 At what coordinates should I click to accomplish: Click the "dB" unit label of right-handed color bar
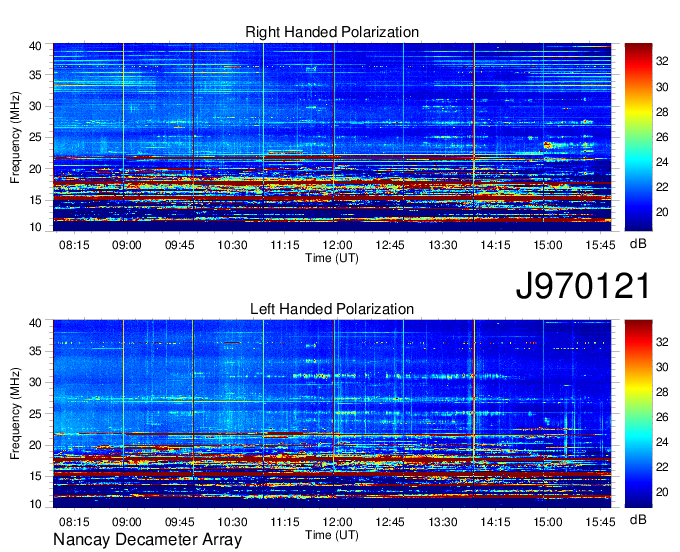pos(638,244)
